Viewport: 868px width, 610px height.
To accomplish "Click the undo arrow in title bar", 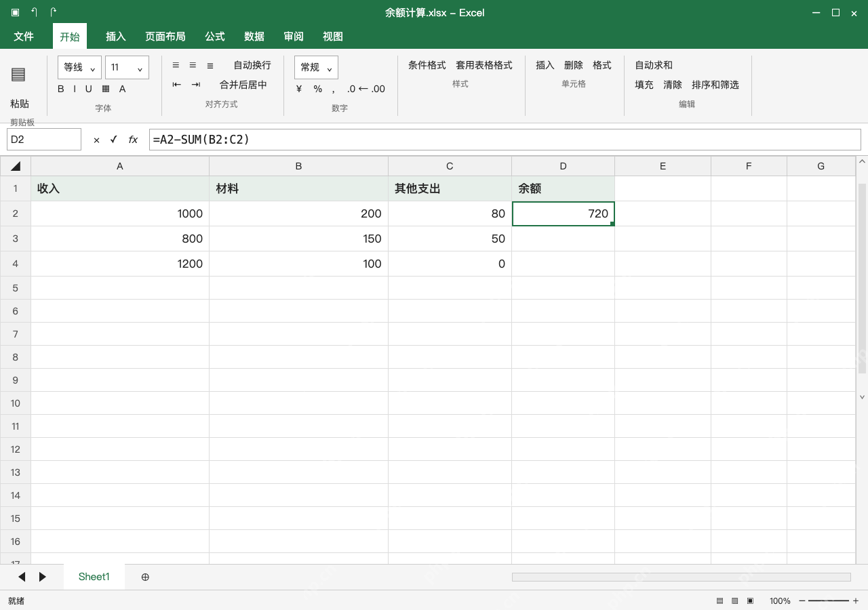I will point(35,12).
